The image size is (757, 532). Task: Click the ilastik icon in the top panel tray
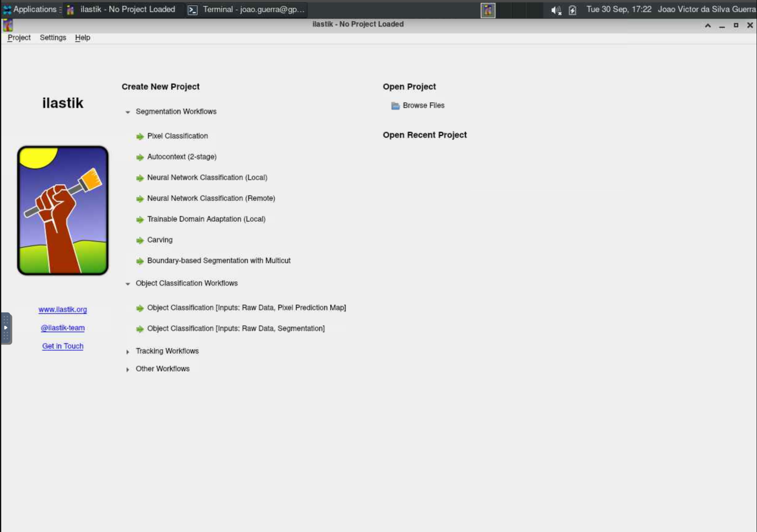point(488,10)
